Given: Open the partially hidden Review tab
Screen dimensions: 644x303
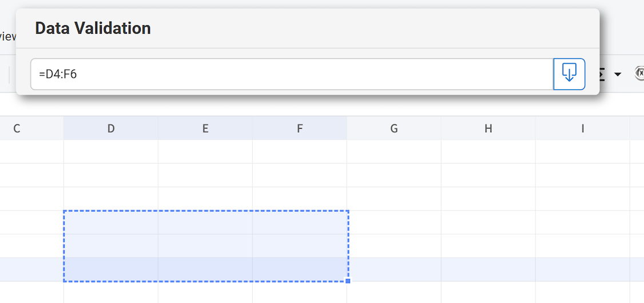Looking at the screenshot, I should pyautogui.click(x=7, y=37).
